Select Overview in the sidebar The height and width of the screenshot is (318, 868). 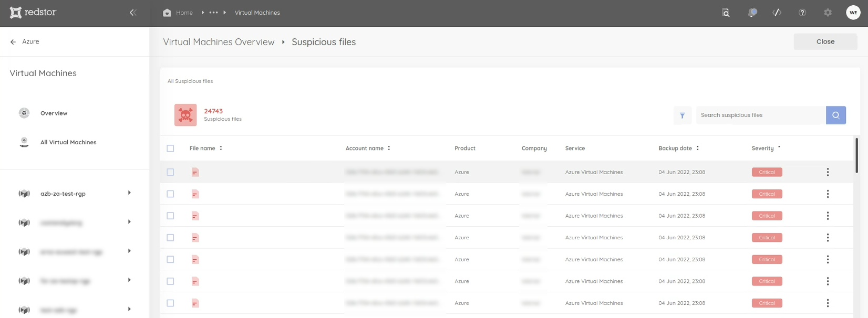point(54,113)
